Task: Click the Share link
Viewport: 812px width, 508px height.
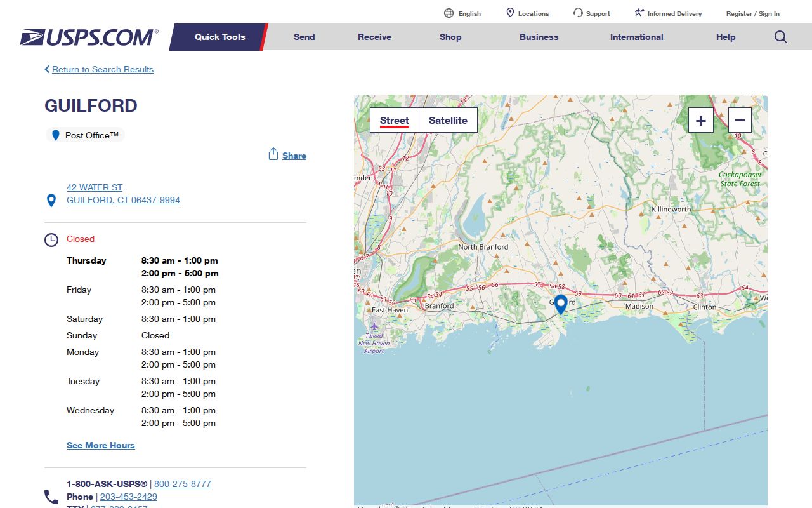Action: click(x=294, y=156)
